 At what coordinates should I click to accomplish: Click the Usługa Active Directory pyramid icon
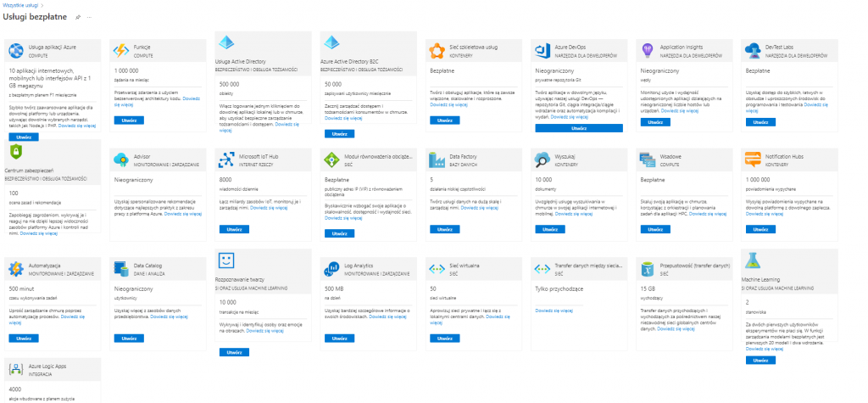tap(225, 42)
